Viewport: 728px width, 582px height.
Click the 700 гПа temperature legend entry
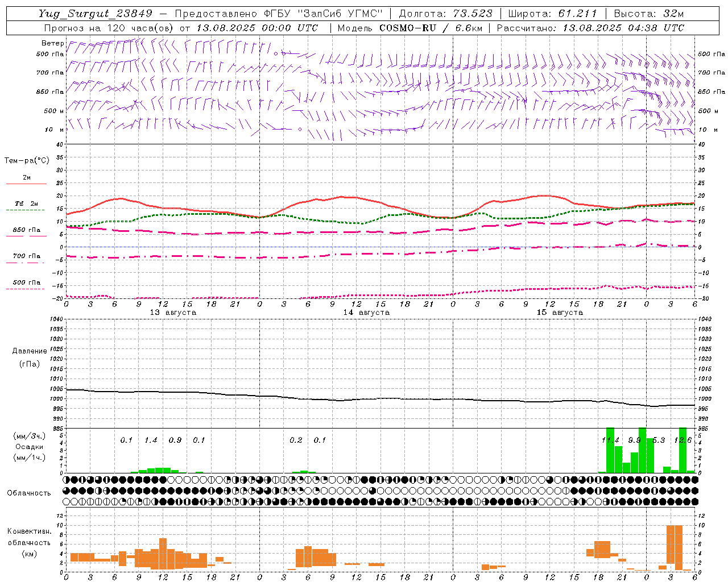(x=27, y=256)
